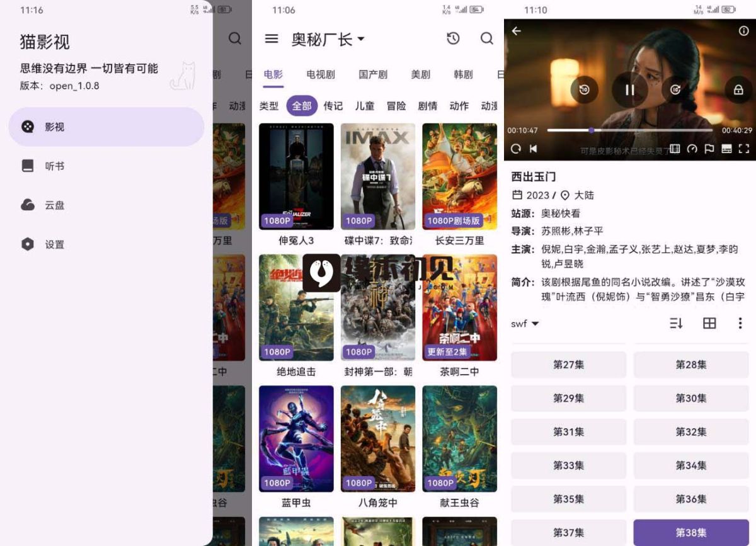Viewport: 756px width, 546px height.
Task: Tap the search icon next to the history icon
Action: (487, 39)
